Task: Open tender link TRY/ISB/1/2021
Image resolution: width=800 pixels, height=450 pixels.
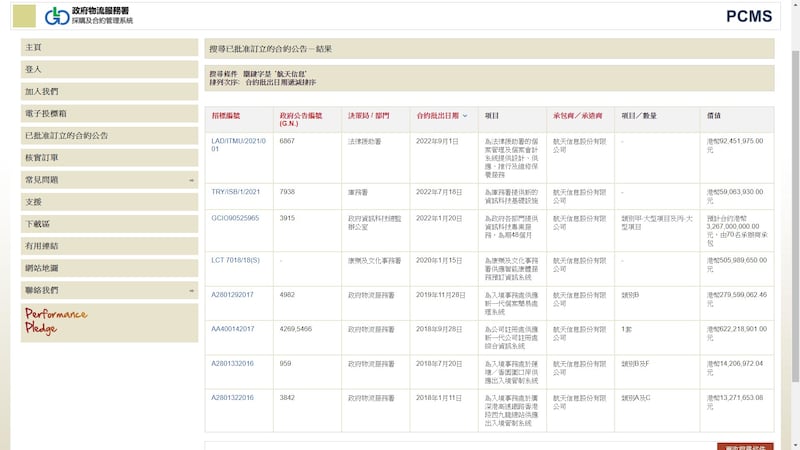Action: coord(236,192)
